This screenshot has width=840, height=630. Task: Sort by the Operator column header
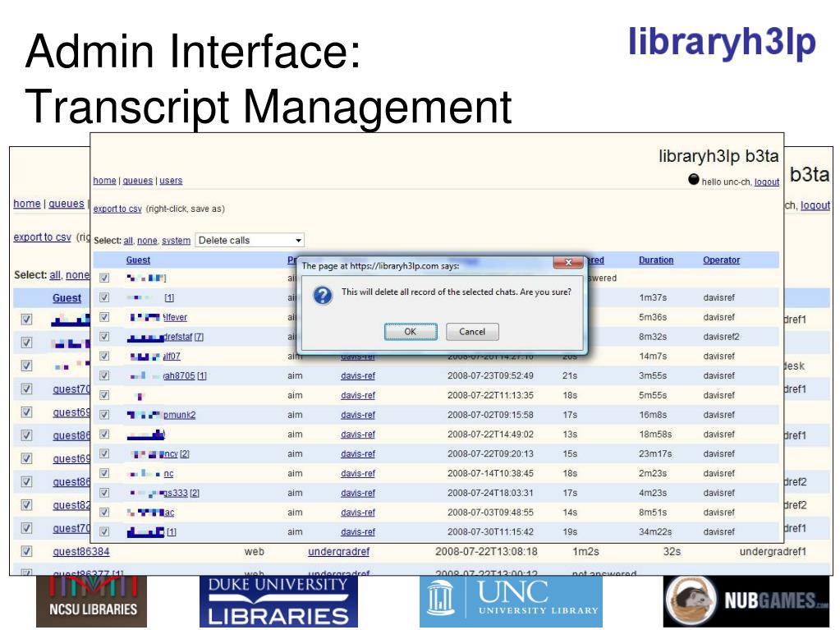[x=721, y=260]
